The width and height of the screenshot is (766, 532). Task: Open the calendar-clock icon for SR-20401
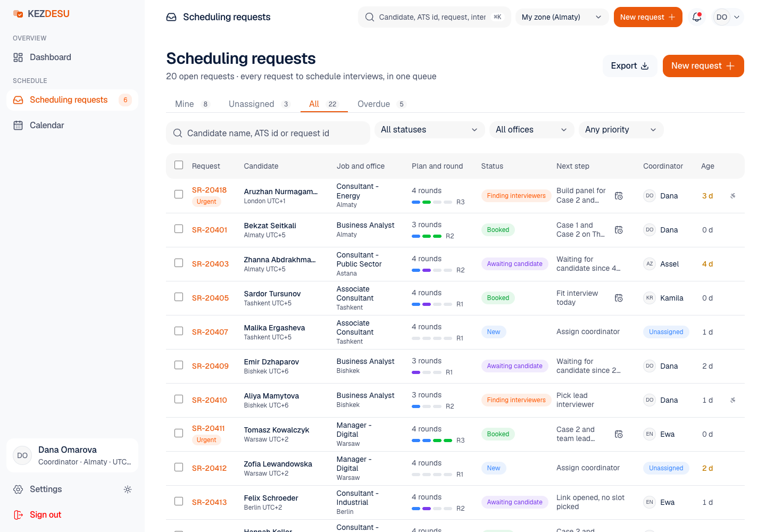point(619,230)
